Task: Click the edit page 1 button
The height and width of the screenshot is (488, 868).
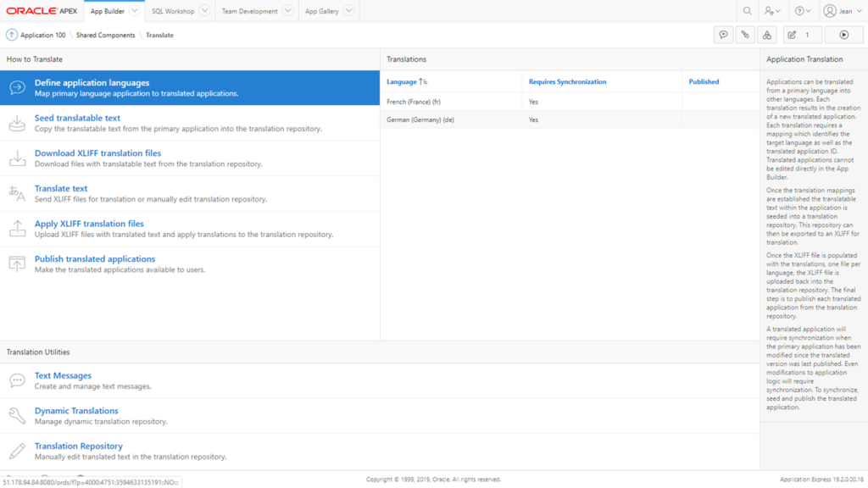Action: [x=802, y=35]
